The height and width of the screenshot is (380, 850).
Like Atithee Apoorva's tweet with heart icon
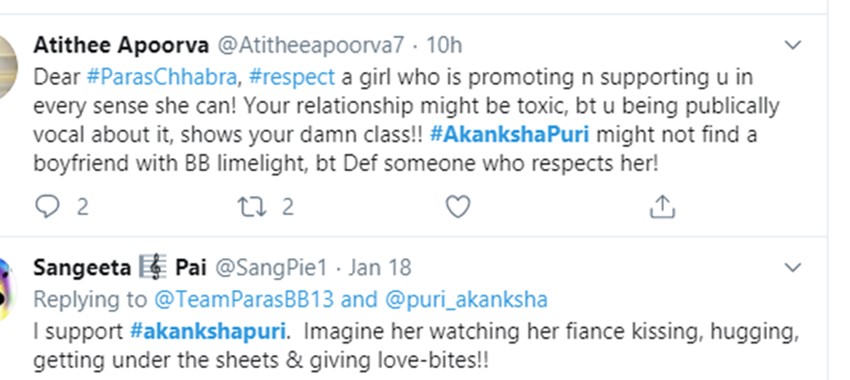coord(458,207)
